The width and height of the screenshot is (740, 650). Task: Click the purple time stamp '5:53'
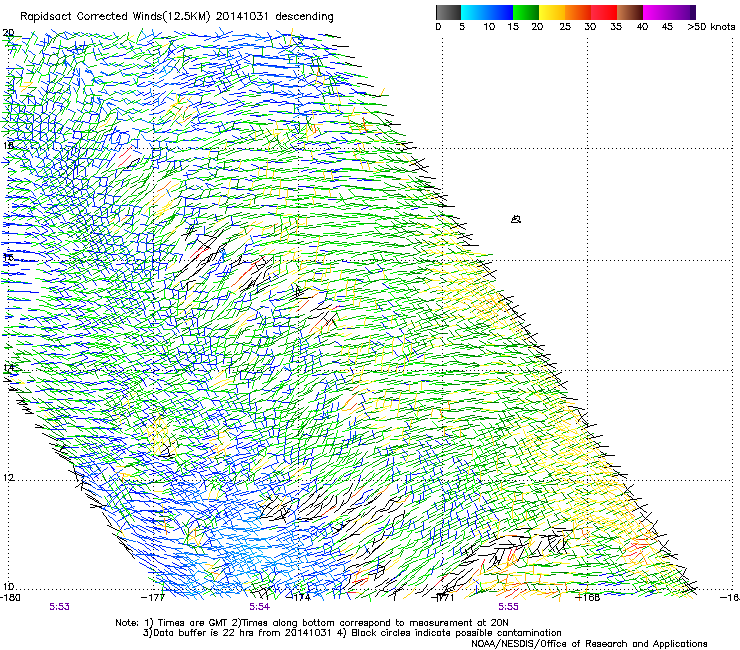coord(59,607)
